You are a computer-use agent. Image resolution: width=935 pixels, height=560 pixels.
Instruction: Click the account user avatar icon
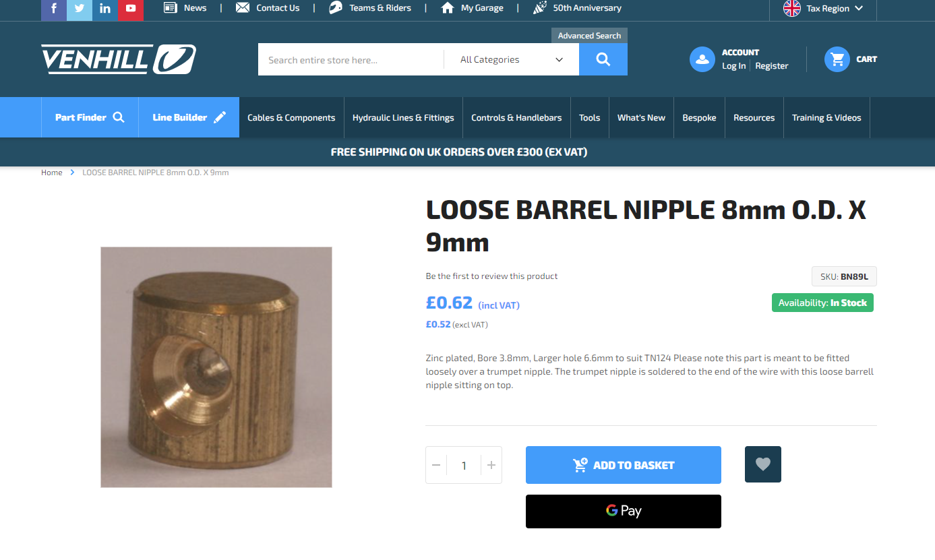pyautogui.click(x=702, y=59)
